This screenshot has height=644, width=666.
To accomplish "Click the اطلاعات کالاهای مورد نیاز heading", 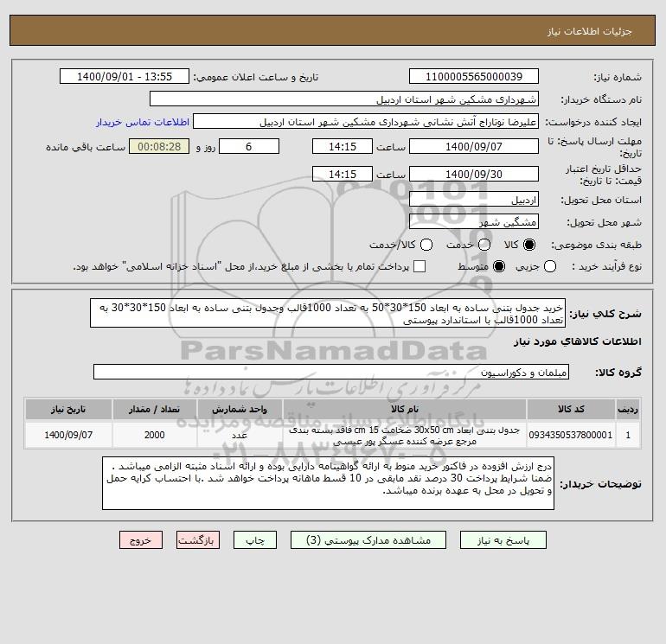I will pos(578,341).
